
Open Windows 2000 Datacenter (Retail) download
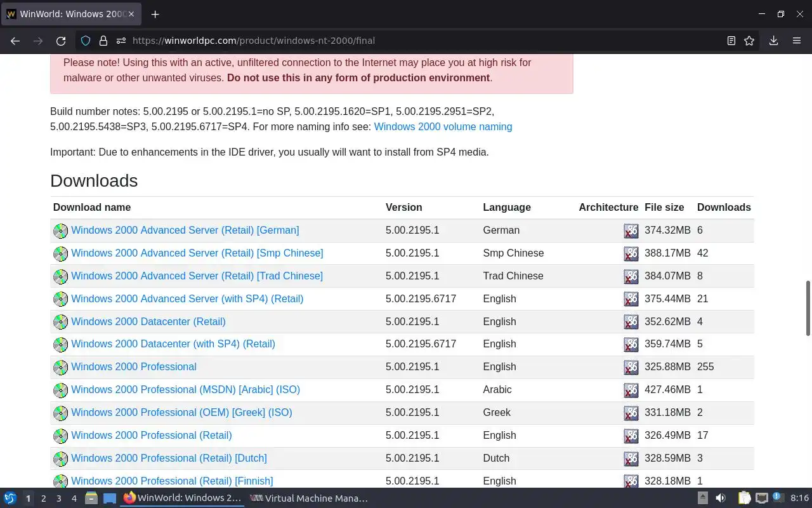pyautogui.click(x=148, y=321)
